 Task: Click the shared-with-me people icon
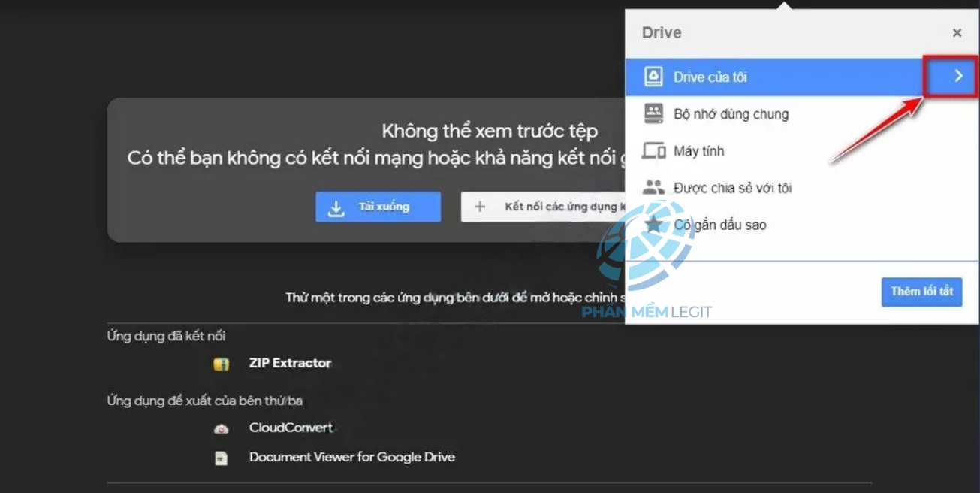tap(653, 188)
